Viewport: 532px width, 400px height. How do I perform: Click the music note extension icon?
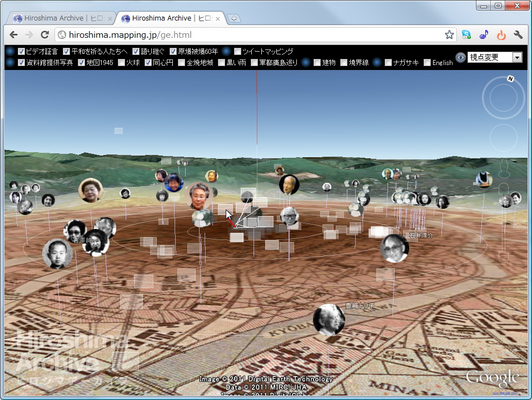pyautogui.click(x=483, y=34)
